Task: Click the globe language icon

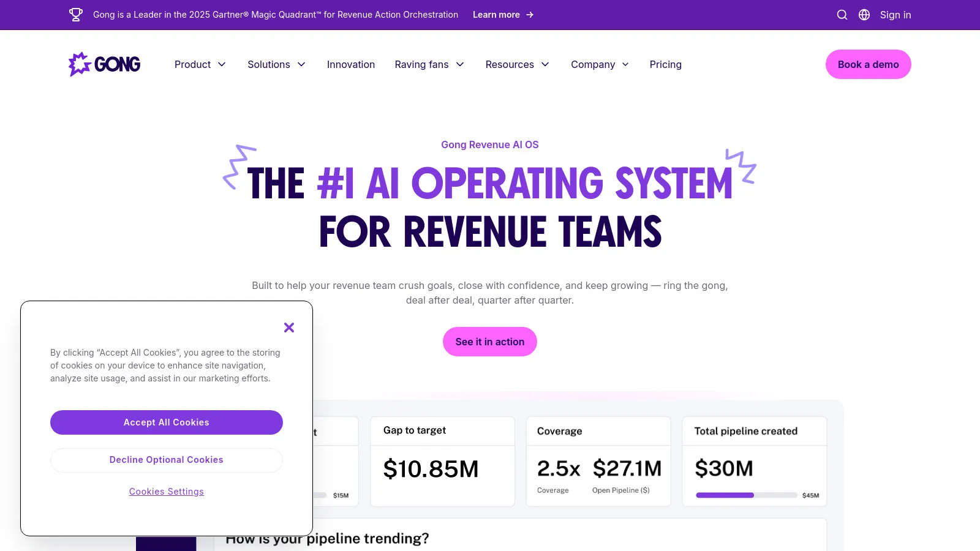Action: coord(864,15)
